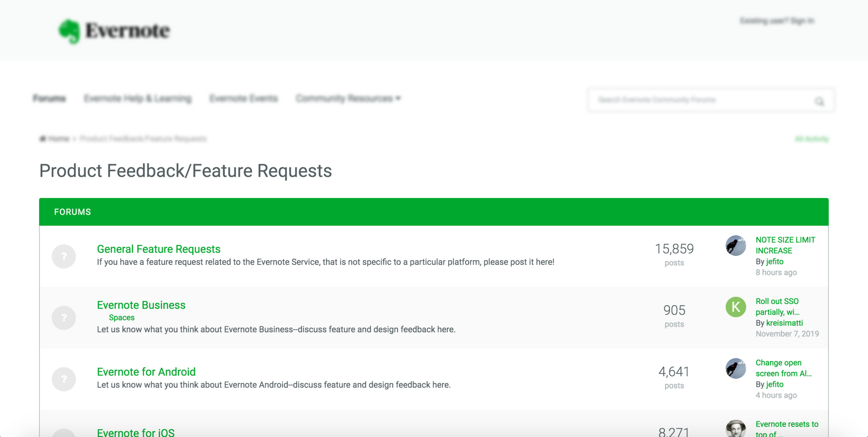Click November 7, 2019 timestamp
The height and width of the screenshot is (437, 868).
pos(787,334)
